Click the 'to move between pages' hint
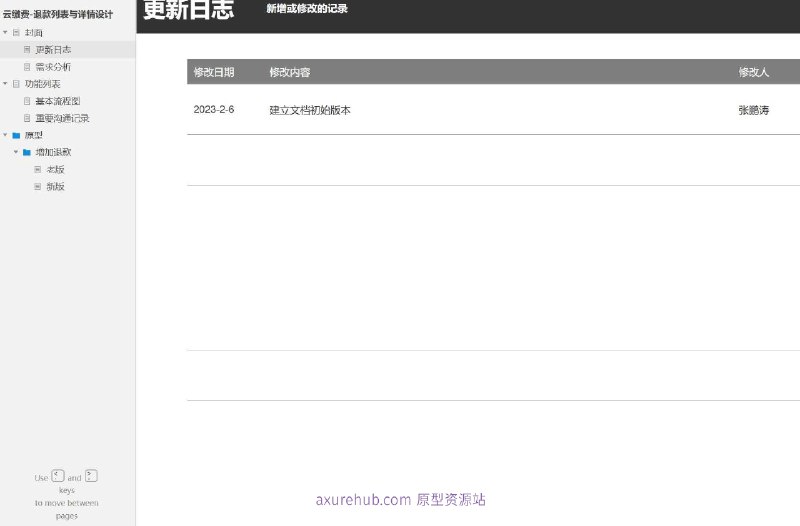 pyautogui.click(x=67, y=509)
